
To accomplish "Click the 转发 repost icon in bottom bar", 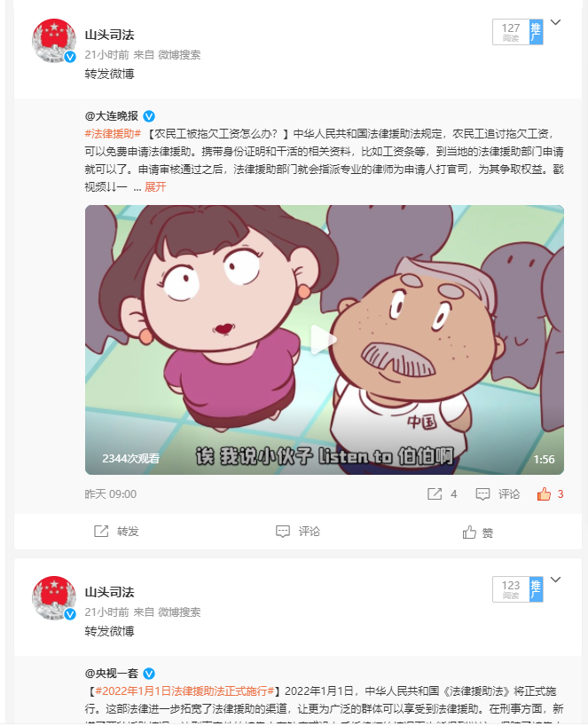I will (x=116, y=531).
